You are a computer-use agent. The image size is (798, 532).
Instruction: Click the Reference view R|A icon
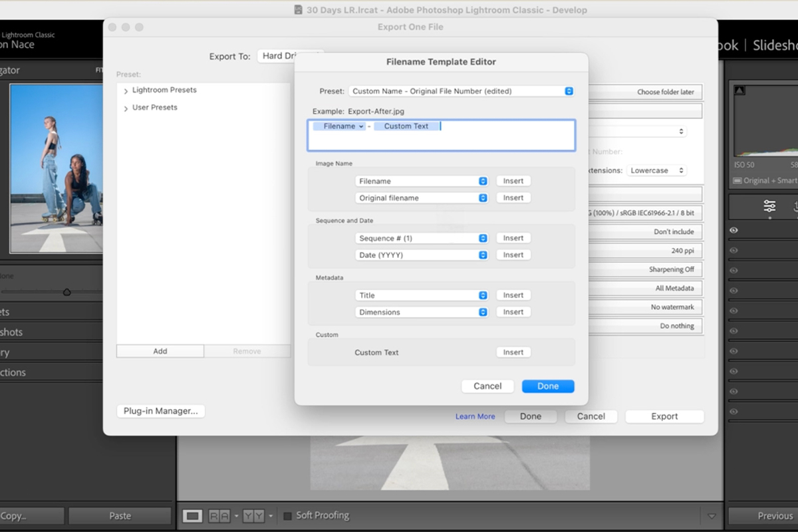pyautogui.click(x=219, y=515)
